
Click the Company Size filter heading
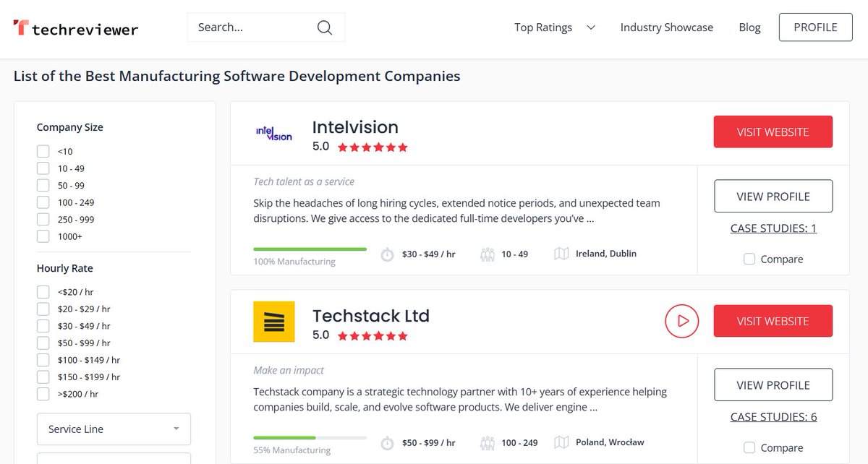click(70, 127)
